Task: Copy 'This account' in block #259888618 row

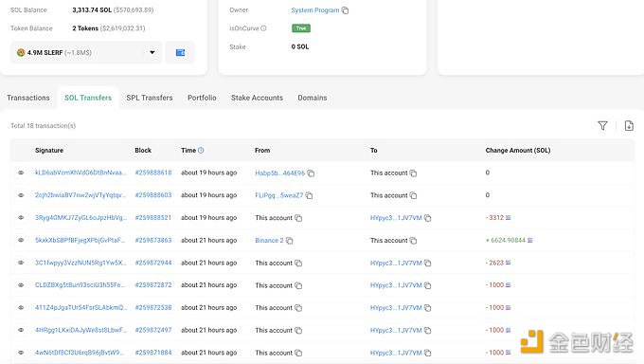Action: pyautogui.click(x=413, y=173)
